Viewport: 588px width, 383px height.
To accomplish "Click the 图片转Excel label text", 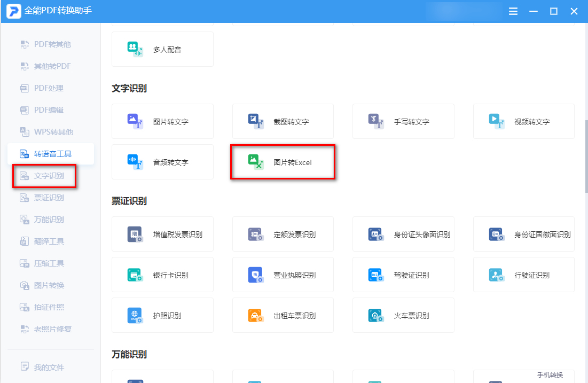I will tap(293, 162).
